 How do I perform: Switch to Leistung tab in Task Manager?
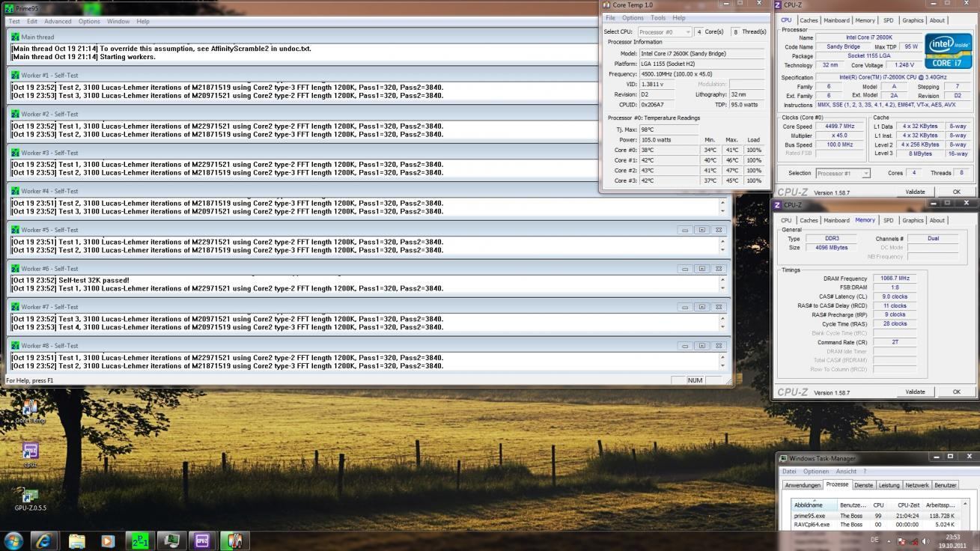click(889, 485)
